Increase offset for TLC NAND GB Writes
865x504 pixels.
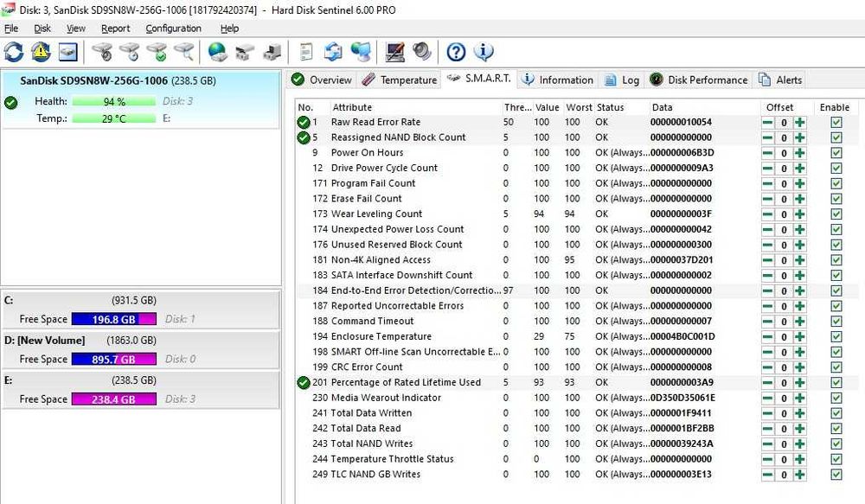[x=800, y=475]
